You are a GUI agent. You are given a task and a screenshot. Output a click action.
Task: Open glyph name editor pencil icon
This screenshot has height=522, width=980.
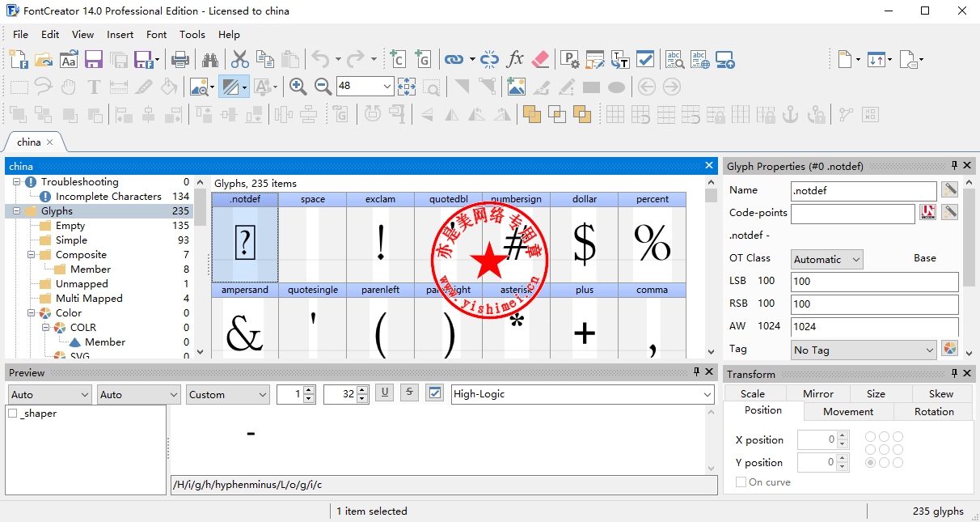[x=949, y=190]
